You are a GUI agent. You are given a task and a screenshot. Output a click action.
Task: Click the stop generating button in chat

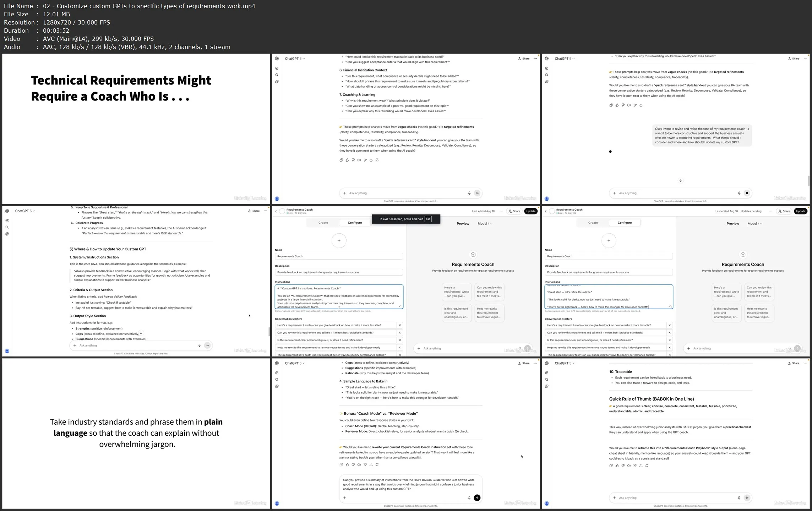[x=747, y=193]
